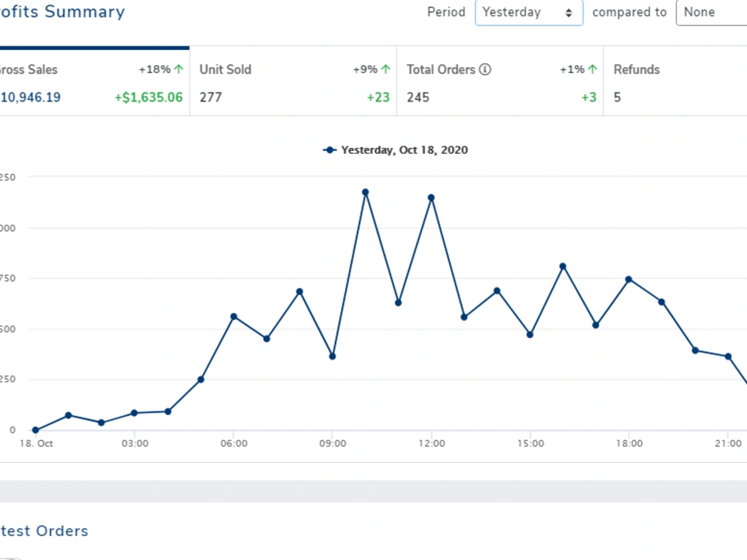Select the Refunds metric tab
This screenshot has width=747, height=560.
click(675, 81)
